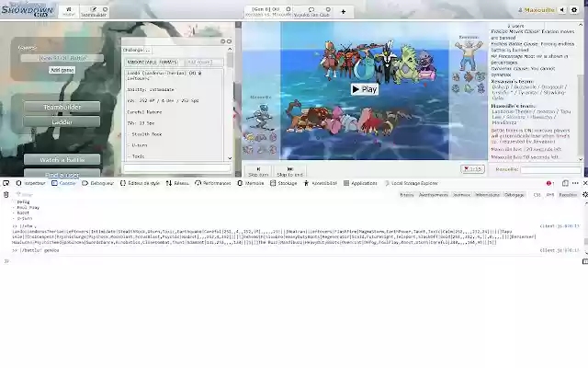588x368 pixels.
Task: Open the Débogueur devtools tab
Action: pyautogui.click(x=97, y=183)
